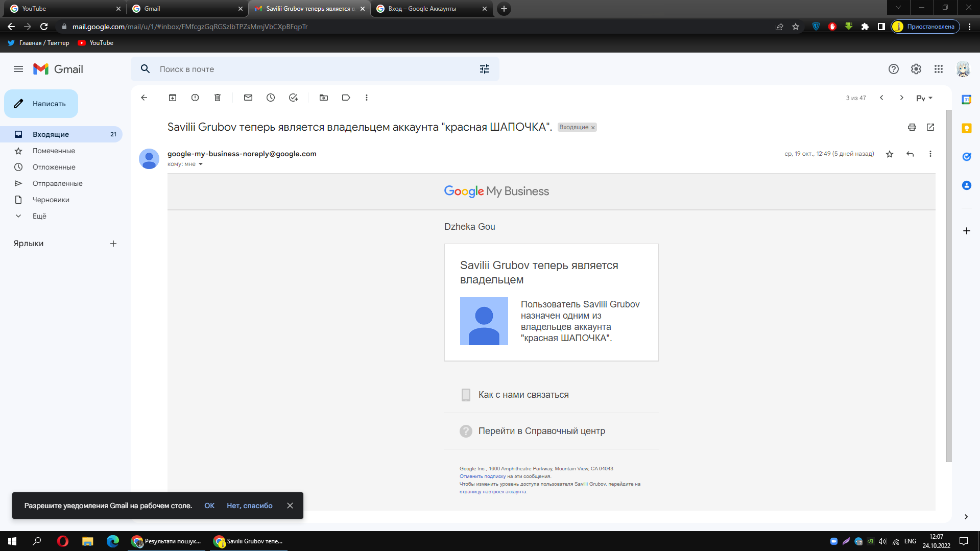Go to the newer message arrow
Viewport: 980px width, 551px height.
pyautogui.click(x=881, y=98)
